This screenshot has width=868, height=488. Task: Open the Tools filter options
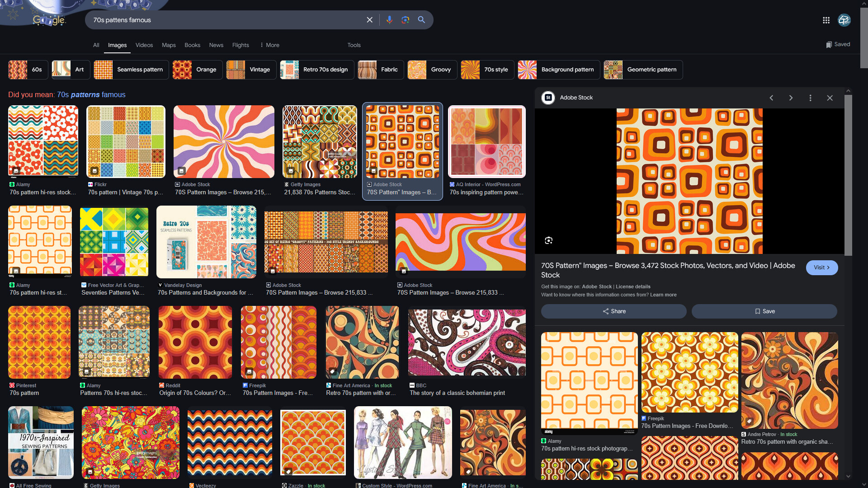(x=354, y=45)
